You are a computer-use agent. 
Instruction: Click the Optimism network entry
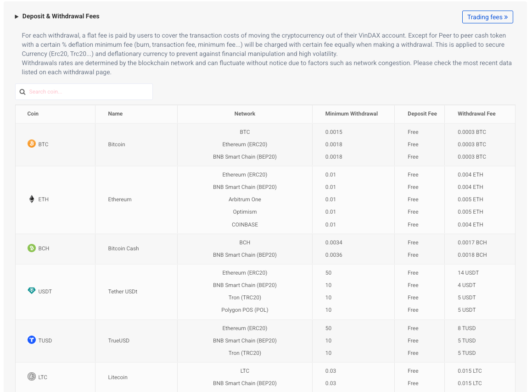point(245,212)
